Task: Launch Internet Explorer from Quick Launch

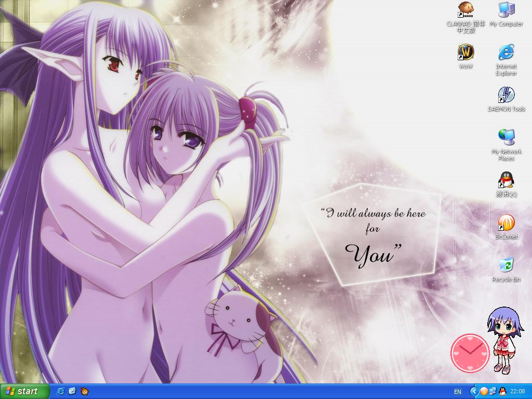Action: [x=61, y=392]
